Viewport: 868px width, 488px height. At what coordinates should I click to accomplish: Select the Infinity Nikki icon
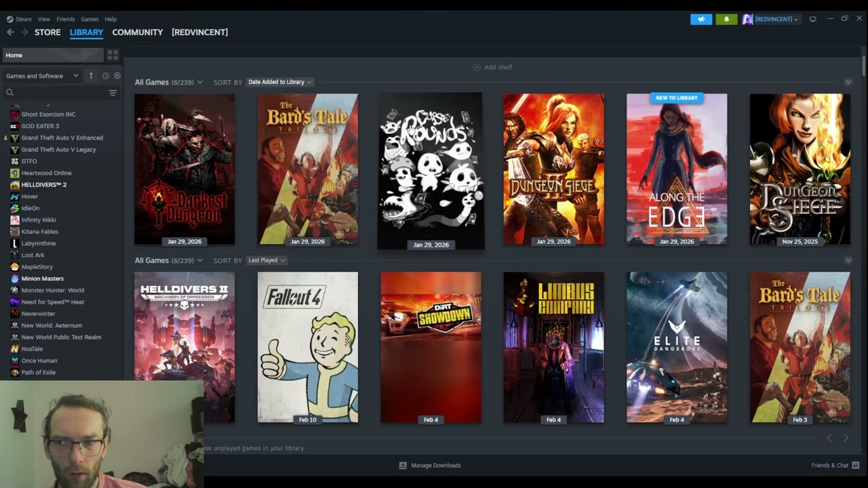[15, 220]
